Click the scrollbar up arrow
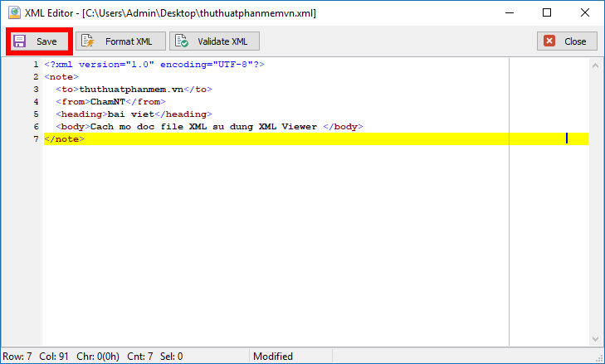This screenshot has height=364, width=605. pyautogui.click(x=596, y=64)
